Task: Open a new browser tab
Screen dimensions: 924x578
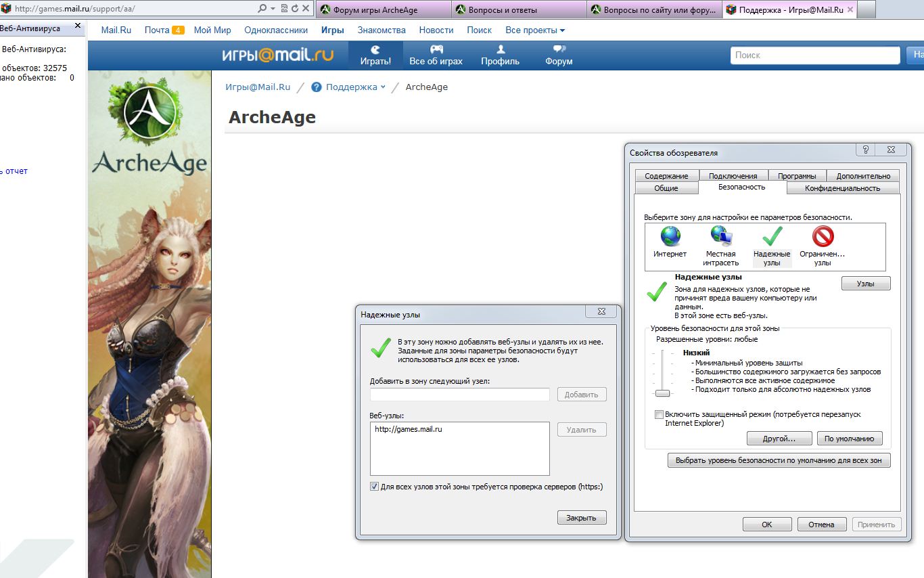Action: tap(867, 9)
